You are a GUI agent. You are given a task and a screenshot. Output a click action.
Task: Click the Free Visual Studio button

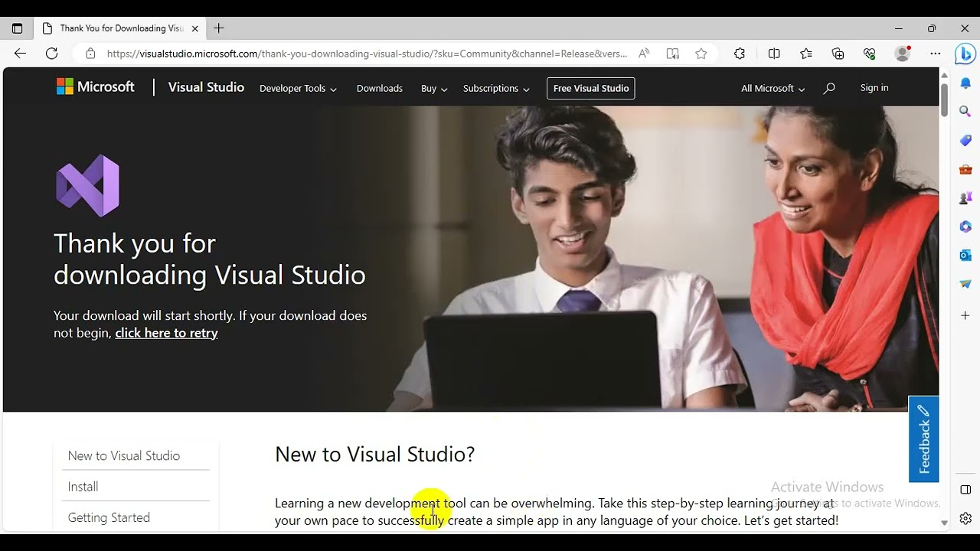591,88
